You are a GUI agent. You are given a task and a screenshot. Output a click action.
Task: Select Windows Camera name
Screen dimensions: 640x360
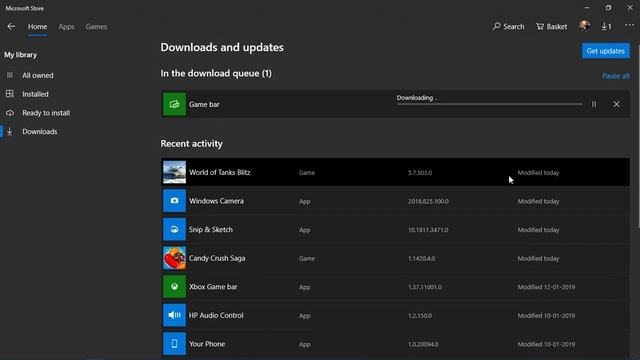coord(216,201)
